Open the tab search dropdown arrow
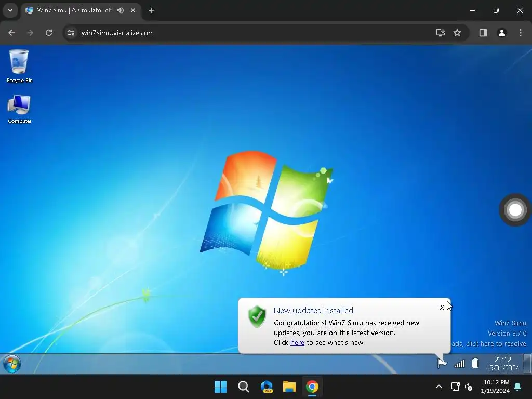The width and height of the screenshot is (532, 399). click(x=10, y=10)
